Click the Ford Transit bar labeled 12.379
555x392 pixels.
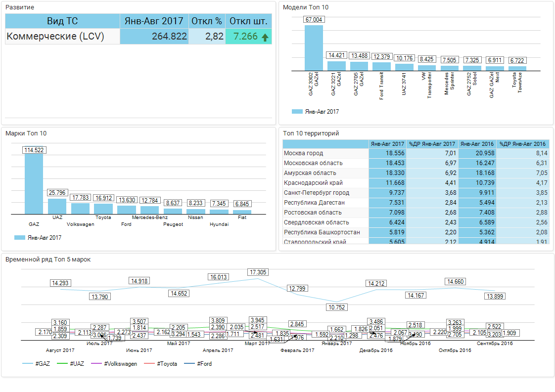[381, 66]
